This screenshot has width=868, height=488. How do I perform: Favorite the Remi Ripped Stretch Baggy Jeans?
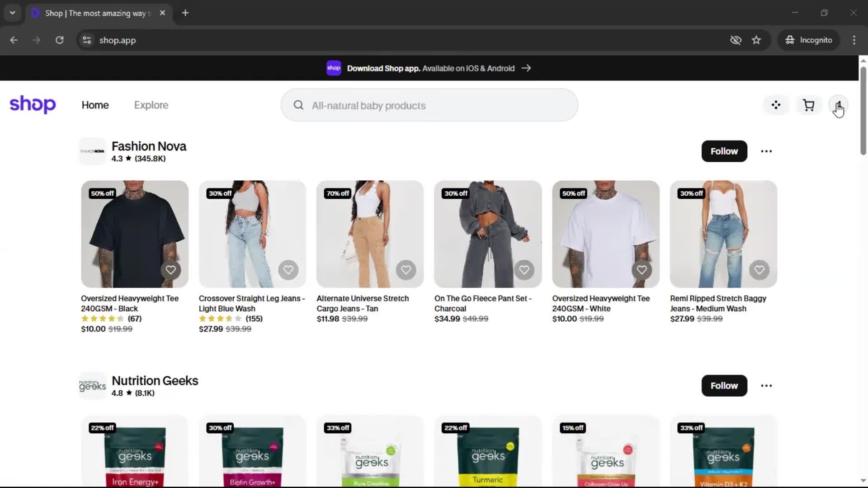point(759,270)
